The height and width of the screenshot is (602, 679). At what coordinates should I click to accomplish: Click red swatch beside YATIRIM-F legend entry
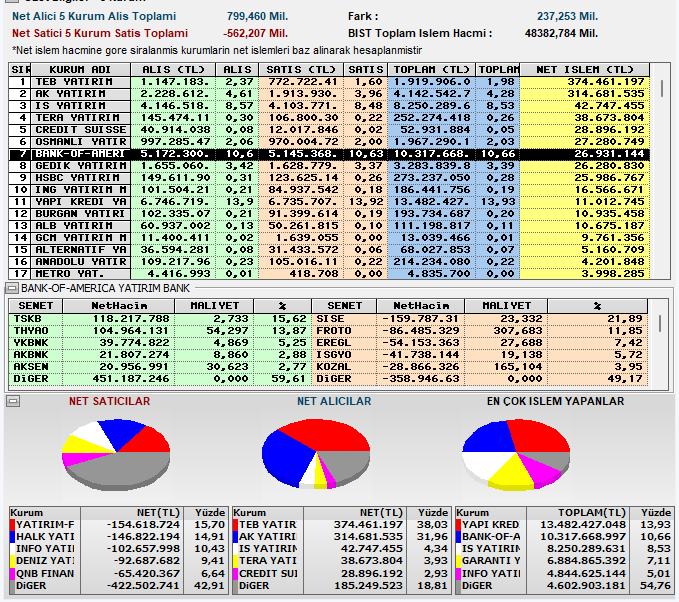tap(12, 525)
